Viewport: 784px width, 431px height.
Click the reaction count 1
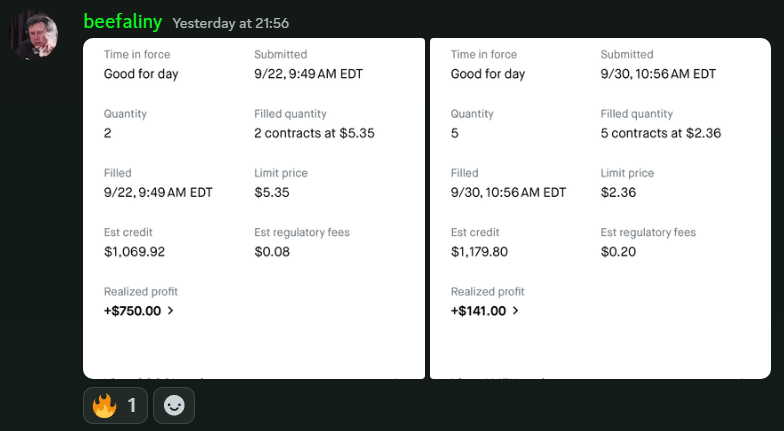[132, 406]
